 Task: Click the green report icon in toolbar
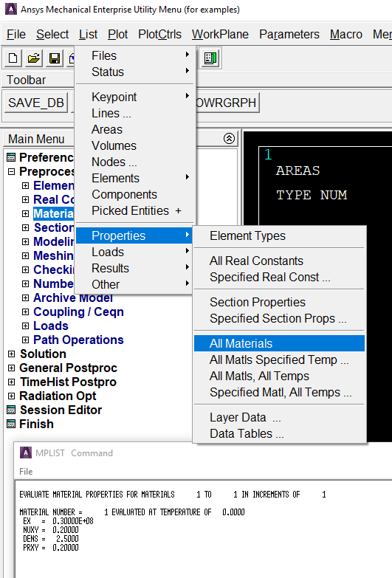click(x=210, y=58)
